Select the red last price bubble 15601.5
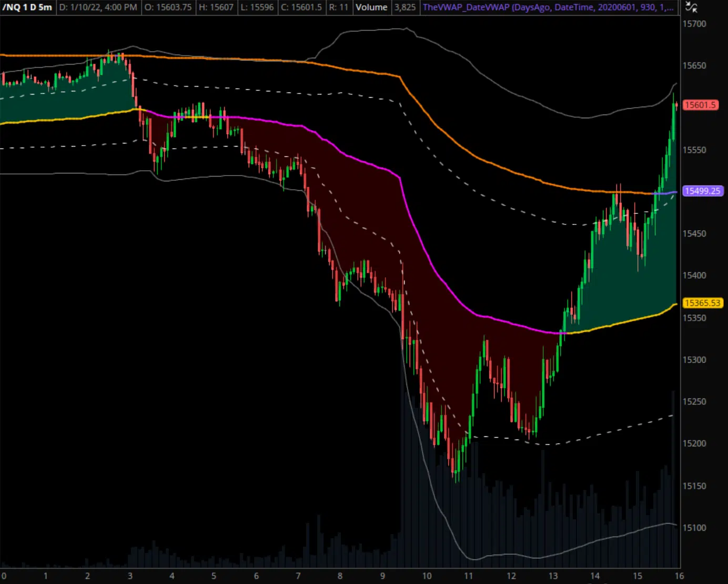728x584 pixels. (700, 105)
